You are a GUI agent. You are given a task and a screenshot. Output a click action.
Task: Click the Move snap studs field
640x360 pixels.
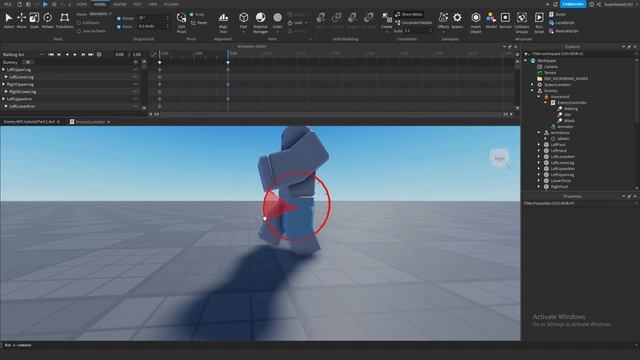tap(153, 27)
